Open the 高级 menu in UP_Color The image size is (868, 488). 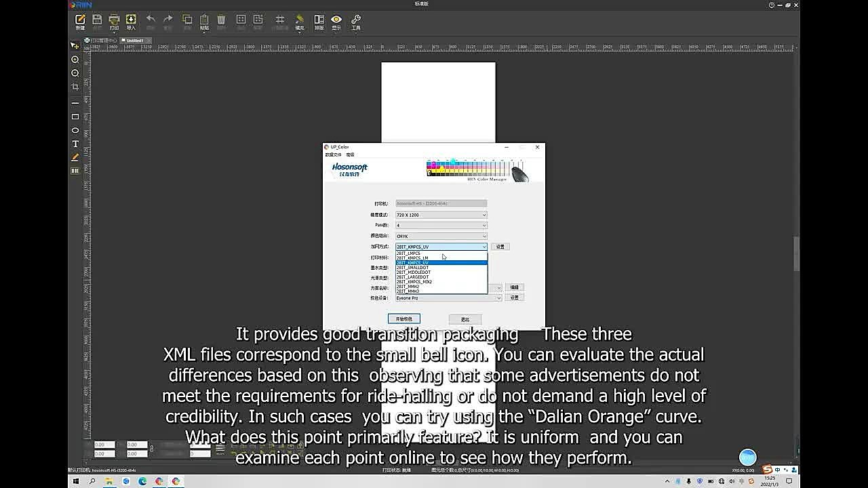[350, 155]
